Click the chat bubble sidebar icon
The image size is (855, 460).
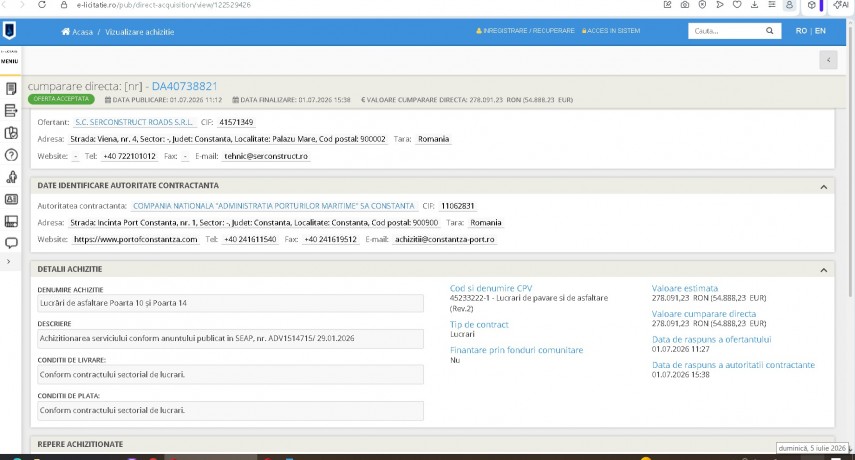pos(11,243)
